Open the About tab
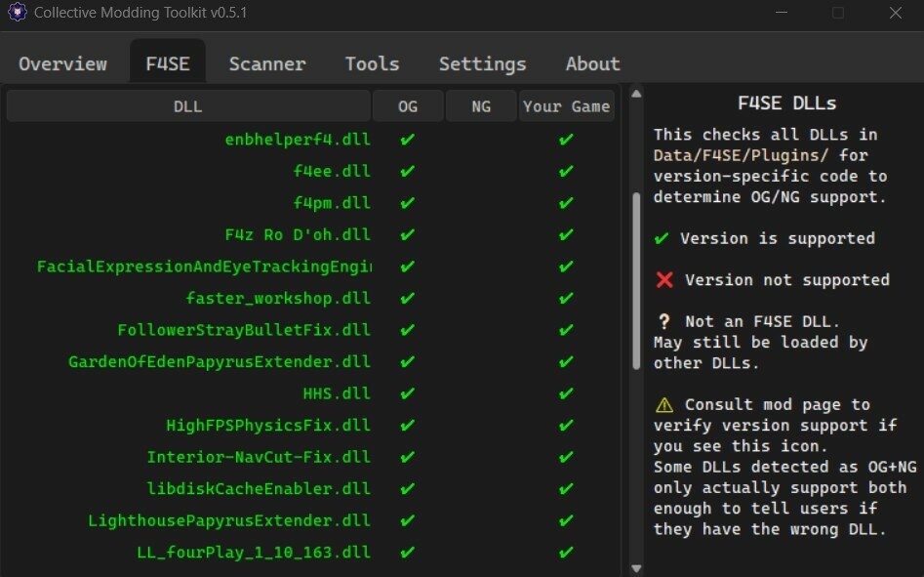 (x=593, y=63)
